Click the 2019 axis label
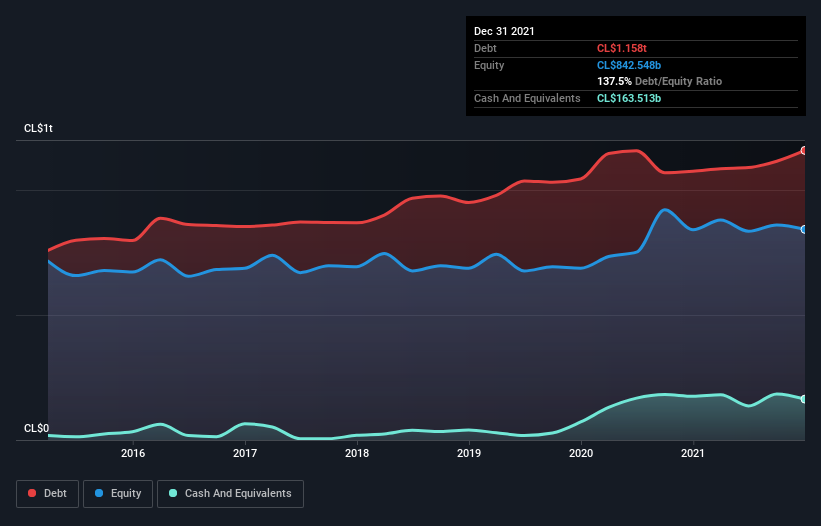 469,453
